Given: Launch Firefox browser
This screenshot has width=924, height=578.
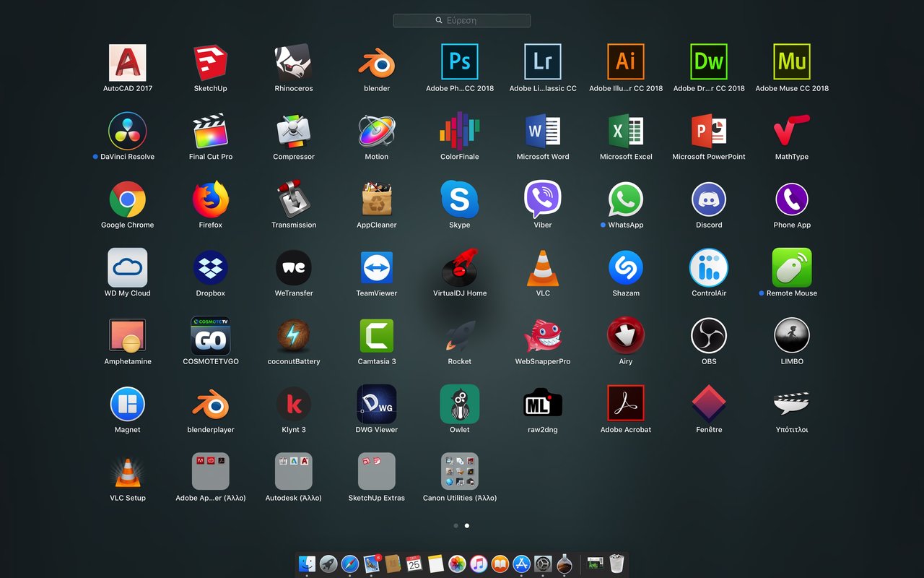Looking at the screenshot, I should [x=211, y=199].
